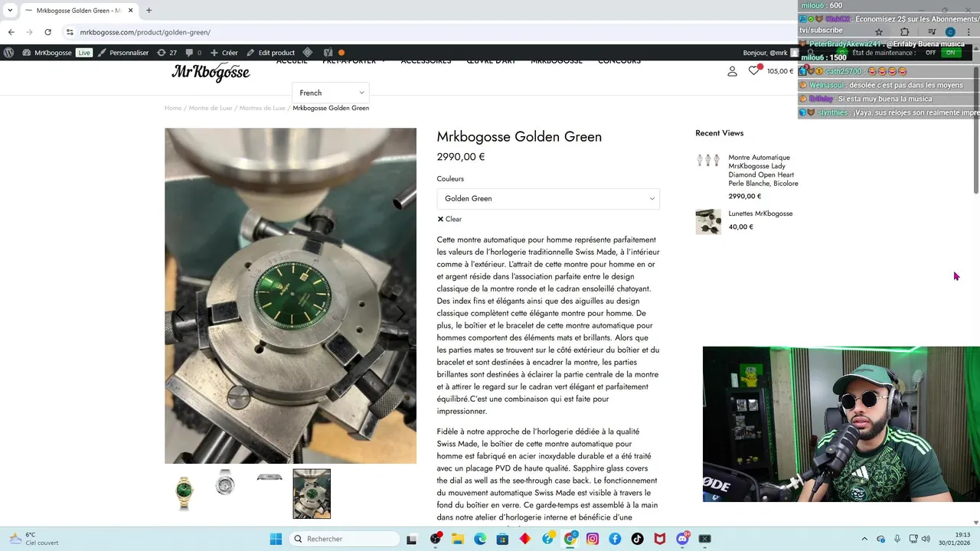Screen dimensions: 980x551
Task: Click the site information icon in address bar
Action: [x=70, y=32]
